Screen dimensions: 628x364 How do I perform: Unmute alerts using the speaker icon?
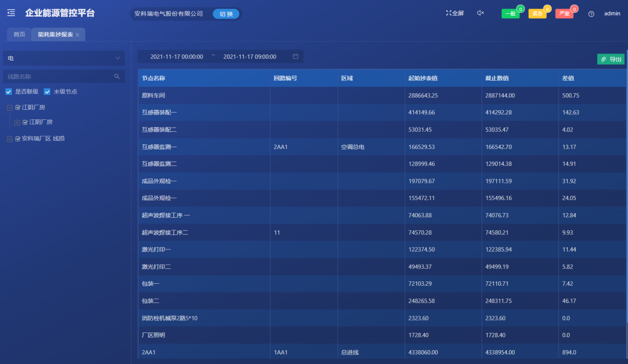(x=481, y=13)
